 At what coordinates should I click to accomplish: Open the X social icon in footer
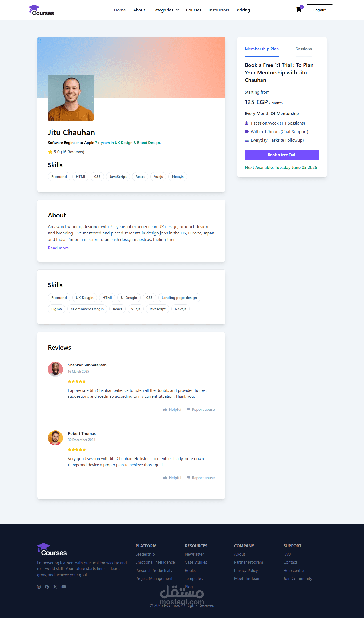click(x=55, y=587)
